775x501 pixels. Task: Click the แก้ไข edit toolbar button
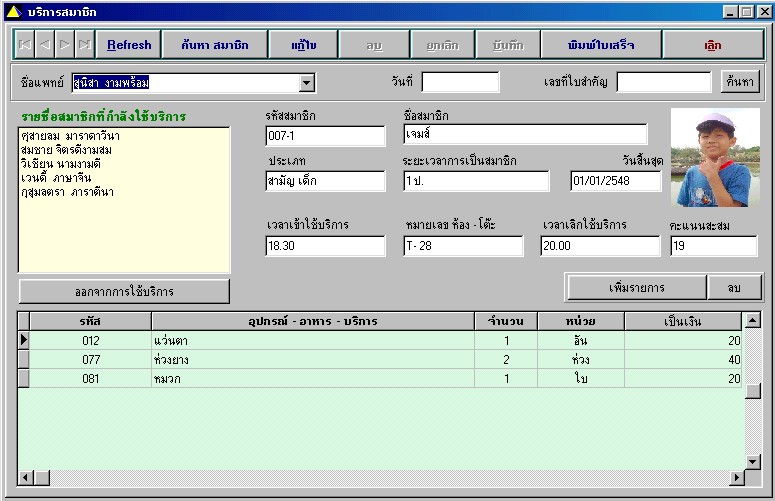click(x=303, y=45)
